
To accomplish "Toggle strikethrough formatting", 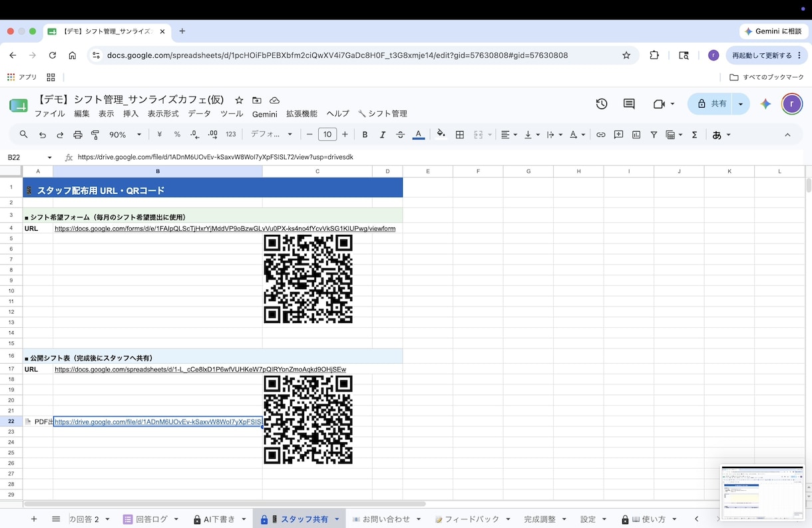I will click(400, 134).
